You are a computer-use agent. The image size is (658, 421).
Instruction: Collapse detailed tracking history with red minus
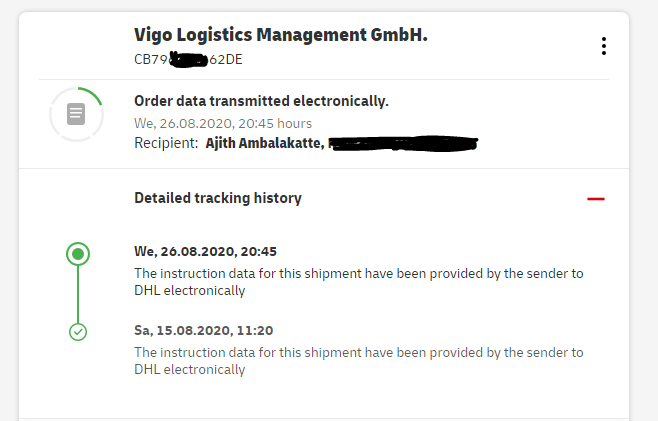pos(595,199)
